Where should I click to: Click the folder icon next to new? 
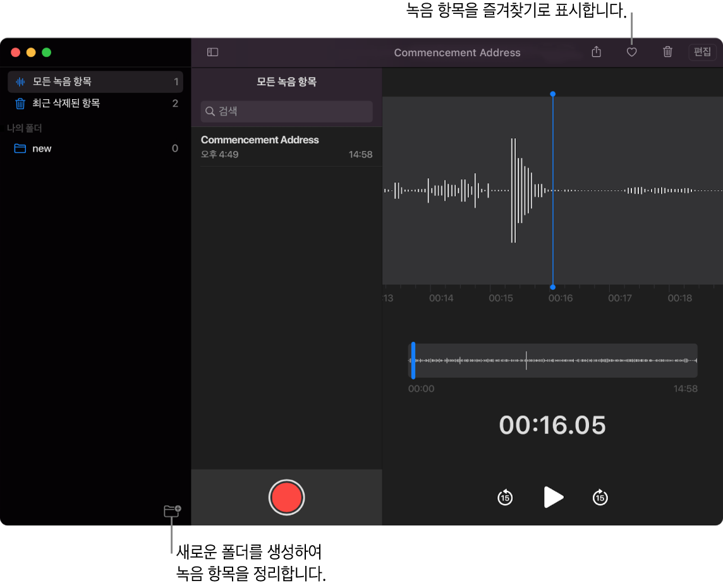pos(20,148)
